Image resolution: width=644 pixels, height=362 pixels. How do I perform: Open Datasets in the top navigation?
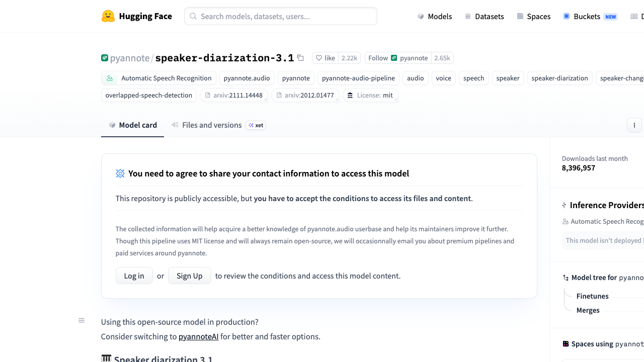click(484, 16)
